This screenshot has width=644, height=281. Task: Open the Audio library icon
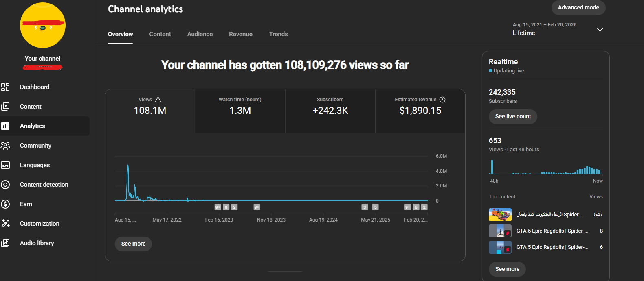pos(5,243)
